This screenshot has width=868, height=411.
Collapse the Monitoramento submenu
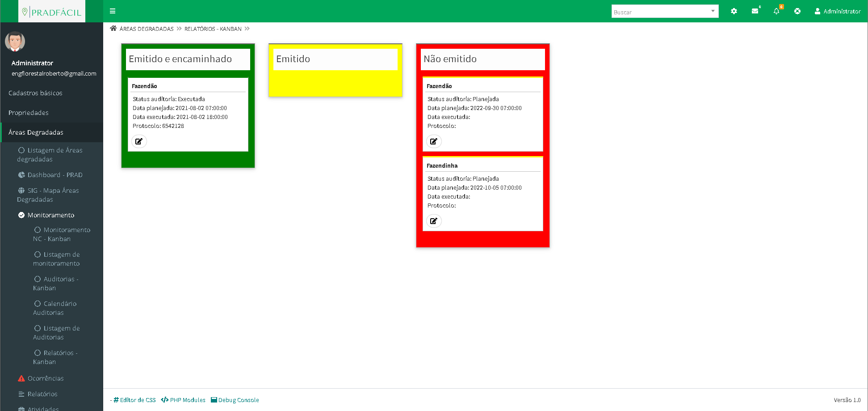pyautogui.click(x=50, y=215)
